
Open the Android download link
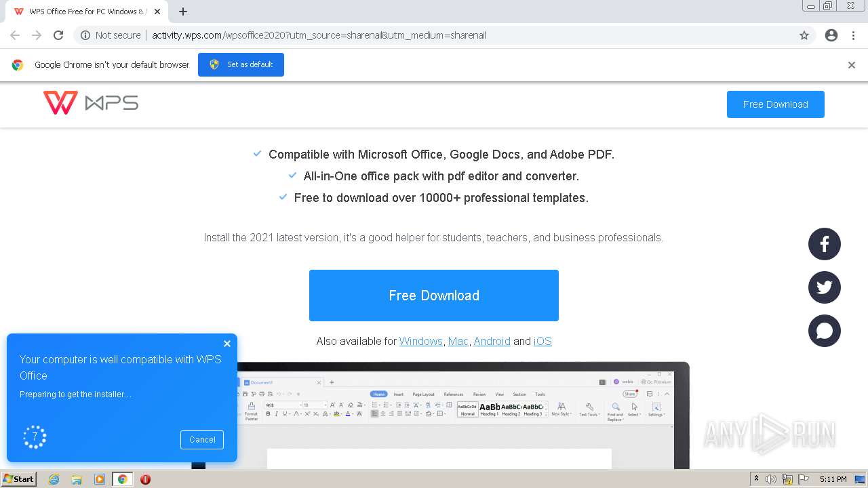tap(492, 341)
